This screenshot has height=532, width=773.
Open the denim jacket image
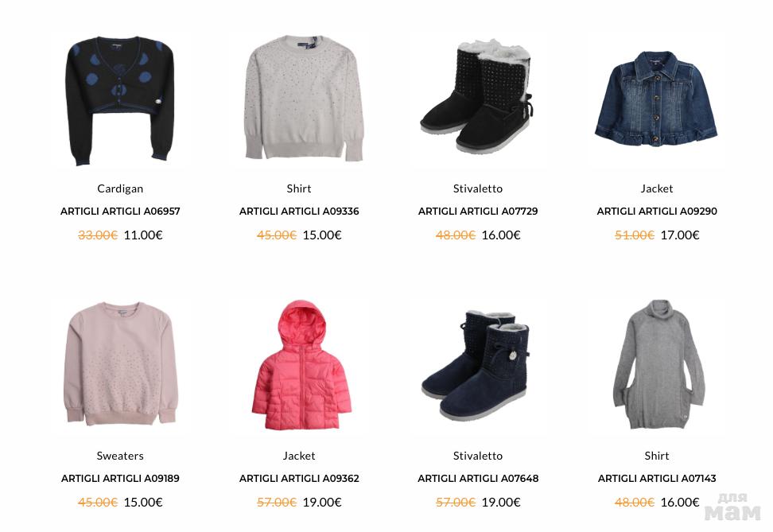656,99
